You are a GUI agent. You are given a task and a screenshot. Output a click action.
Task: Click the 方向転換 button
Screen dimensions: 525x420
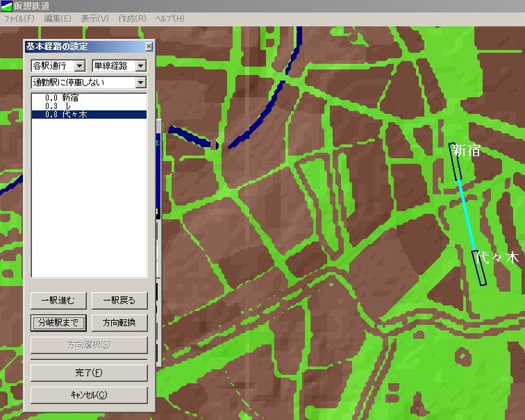[119, 323]
